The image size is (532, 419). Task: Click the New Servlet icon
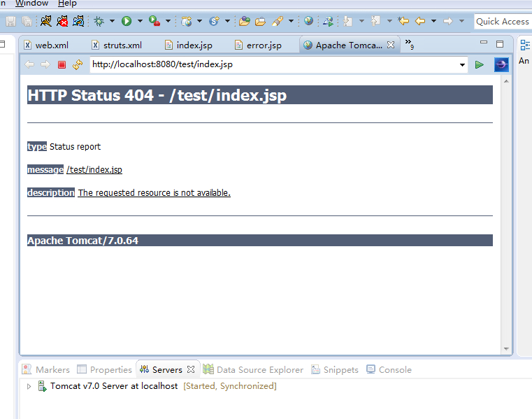tap(214, 21)
